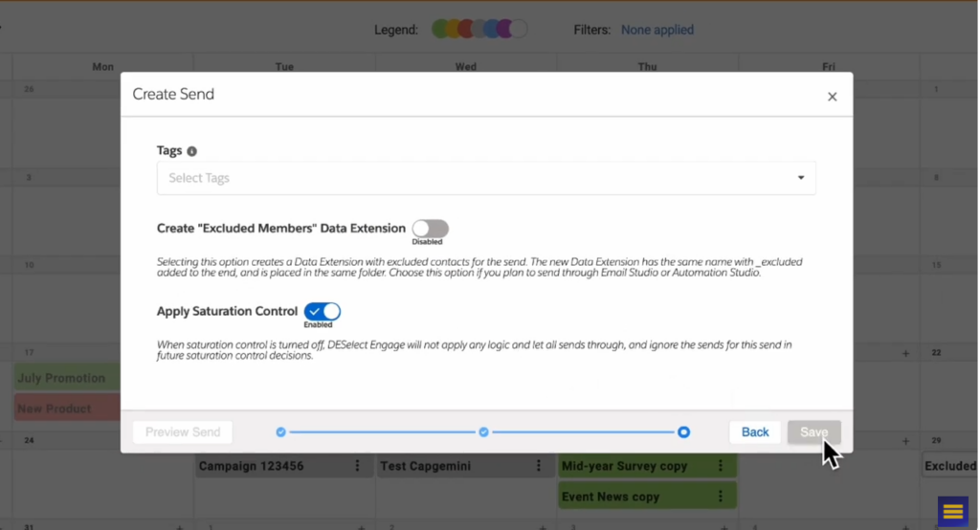Open the Select Tags dropdown
This screenshot has height=530, width=980.
(x=479, y=178)
